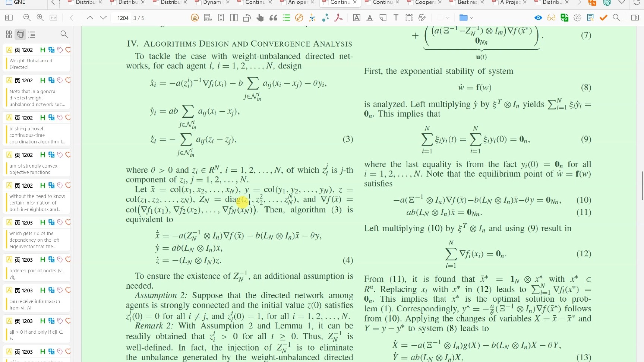
Task: Select the underline annotation tool
Action: point(370,18)
